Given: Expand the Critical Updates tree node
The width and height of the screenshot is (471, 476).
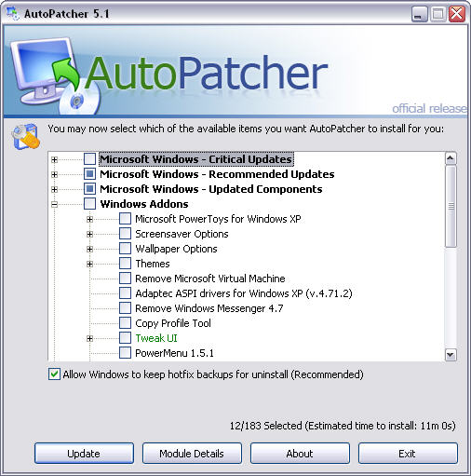Looking at the screenshot, I should (54, 159).
